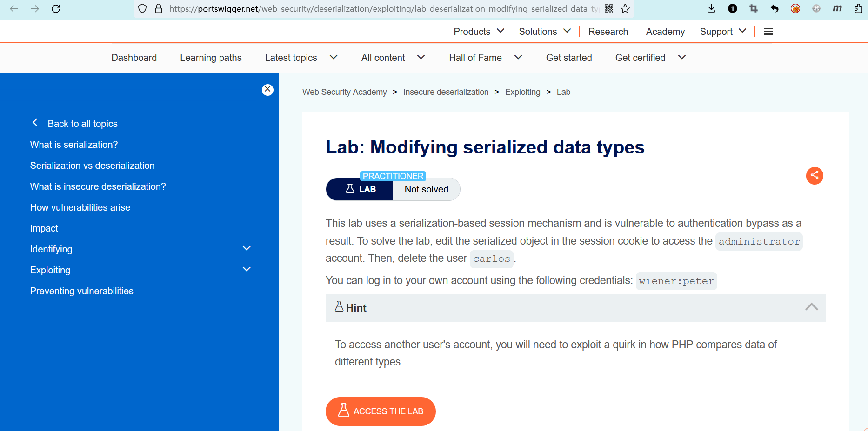Expand the Identifying sidebar section
This screenshot has width=868, height=431.
tap(247, 249)
